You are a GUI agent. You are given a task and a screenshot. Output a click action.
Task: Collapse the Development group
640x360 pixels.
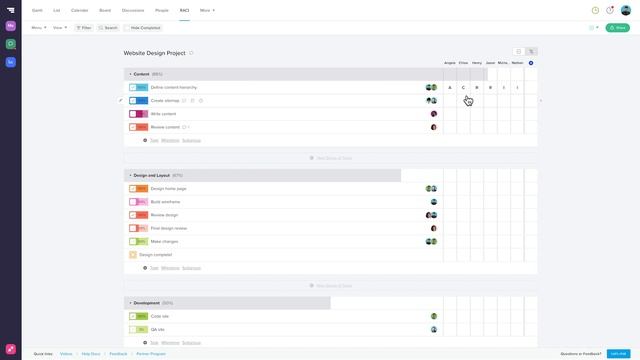(x=130, y=303)
